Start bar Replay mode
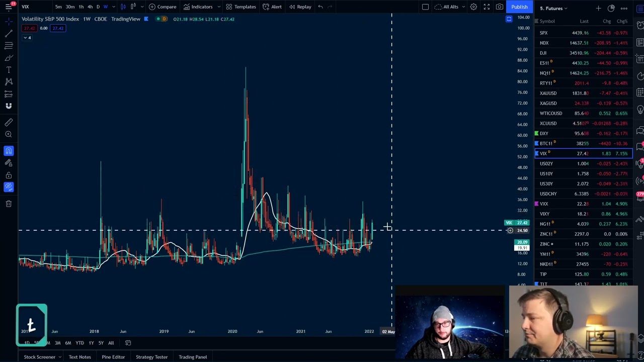The width and height of the screenshot is (644, 362). click(x=300, y=7)
